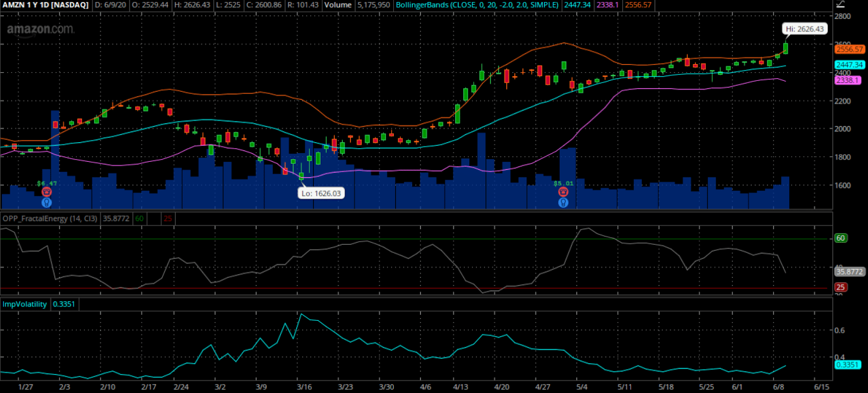The height and width of the screenshot is (393, 868).
Task: Click the 4/27 date on time axis
Action: point(542,387)
